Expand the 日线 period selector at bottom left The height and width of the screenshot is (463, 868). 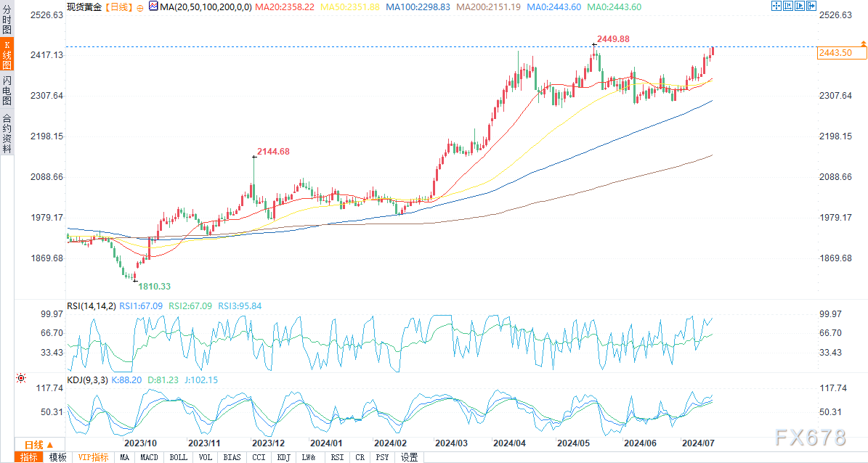[x=39, y=445]
